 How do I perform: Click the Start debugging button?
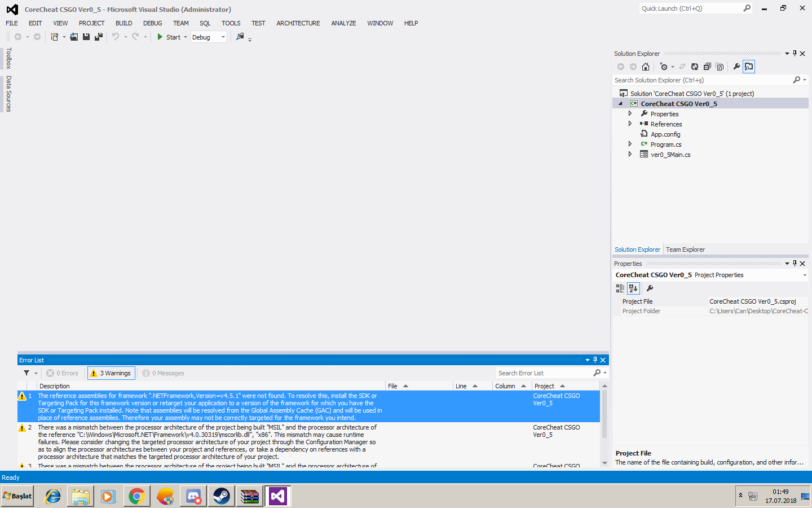tap(168, 37)
